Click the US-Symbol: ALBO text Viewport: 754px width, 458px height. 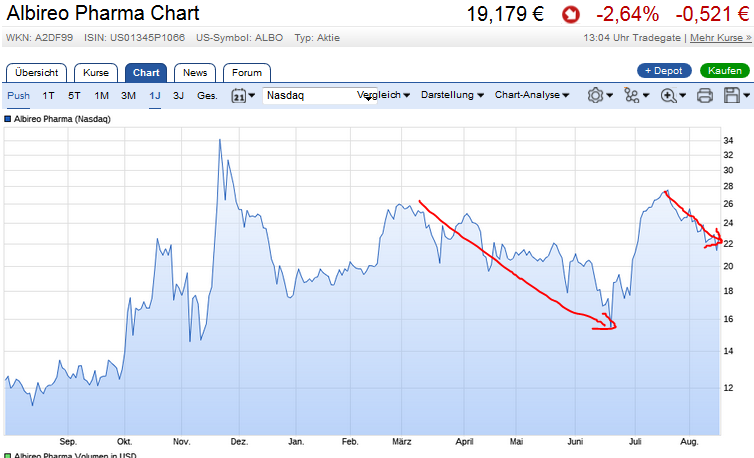239,38
